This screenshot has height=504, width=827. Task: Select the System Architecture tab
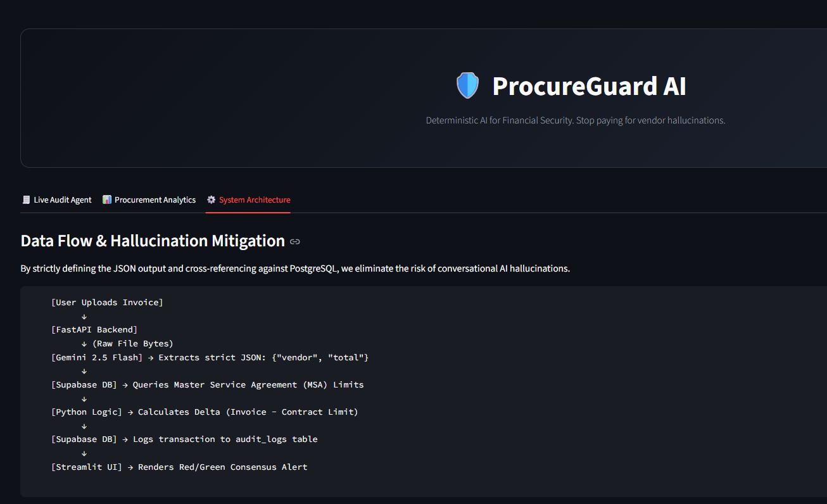(x=248, y=199)
